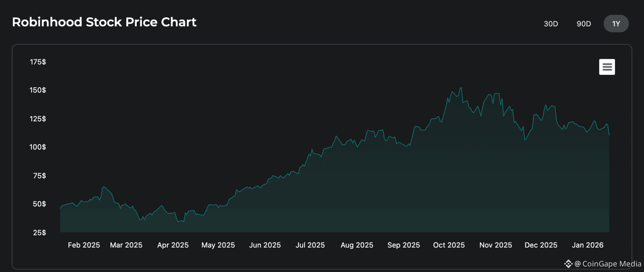
Task: Click the highest price peak on chart
Action: point(461,88)
